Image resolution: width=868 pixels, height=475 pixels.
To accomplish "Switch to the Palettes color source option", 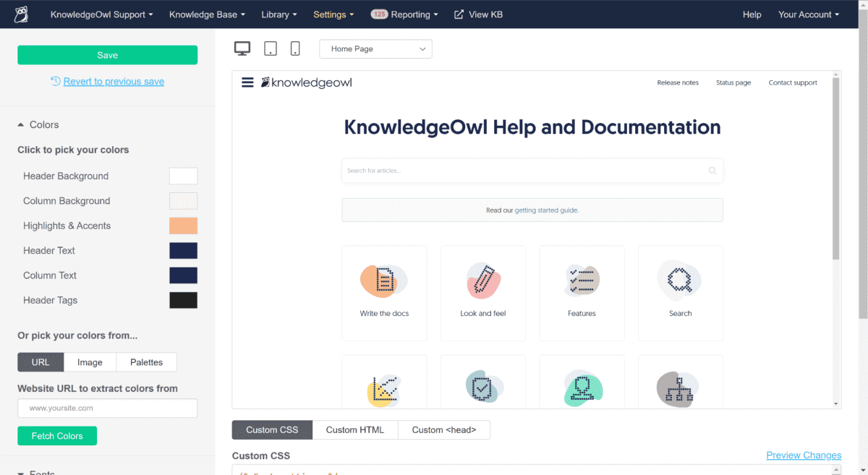I will pos(146,361).
